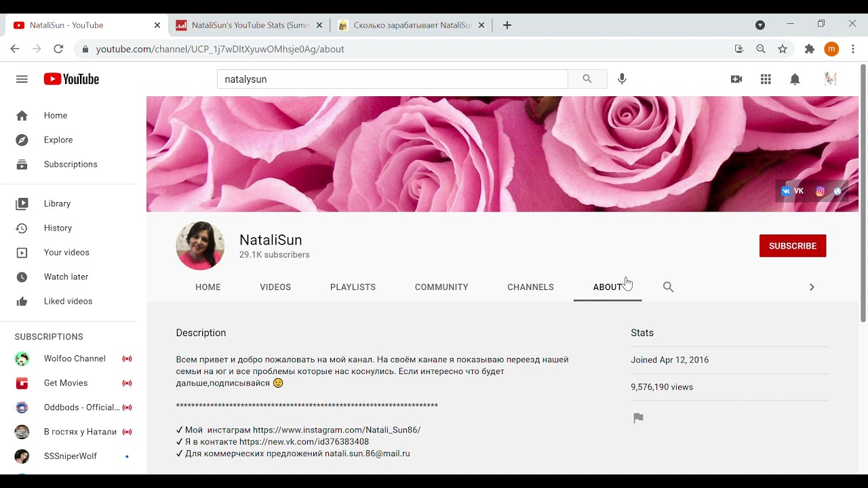Image resolution: width=868 pixels, height=488 pixels.
Task: Show more channel tabs with right chevron
Action: pos(812,287)
